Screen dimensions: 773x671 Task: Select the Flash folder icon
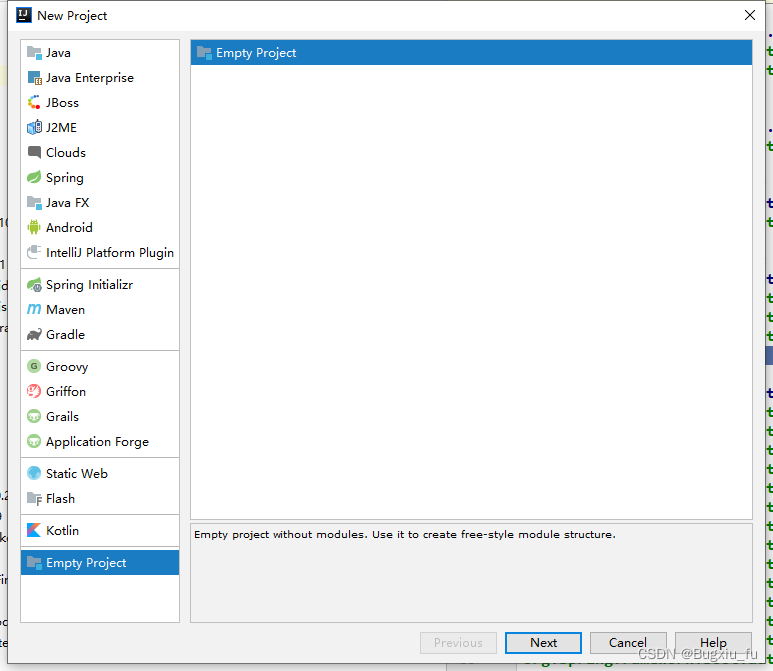tap(34, 498)
